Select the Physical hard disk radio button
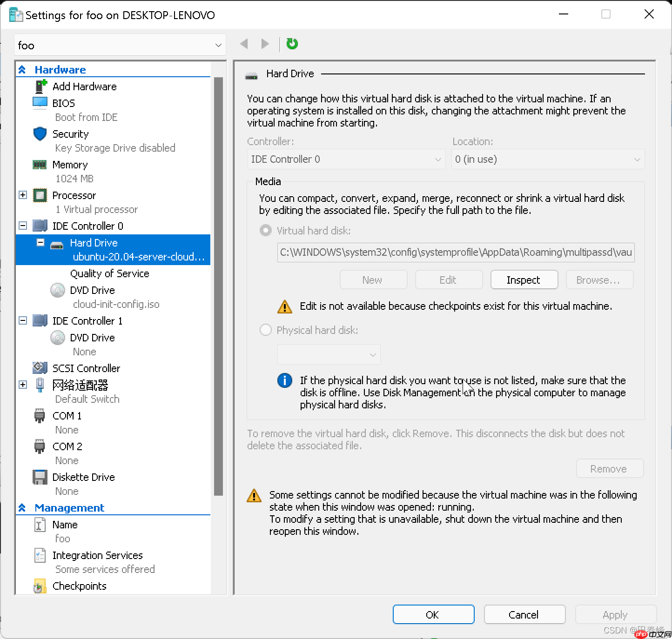 pos(266,330)
